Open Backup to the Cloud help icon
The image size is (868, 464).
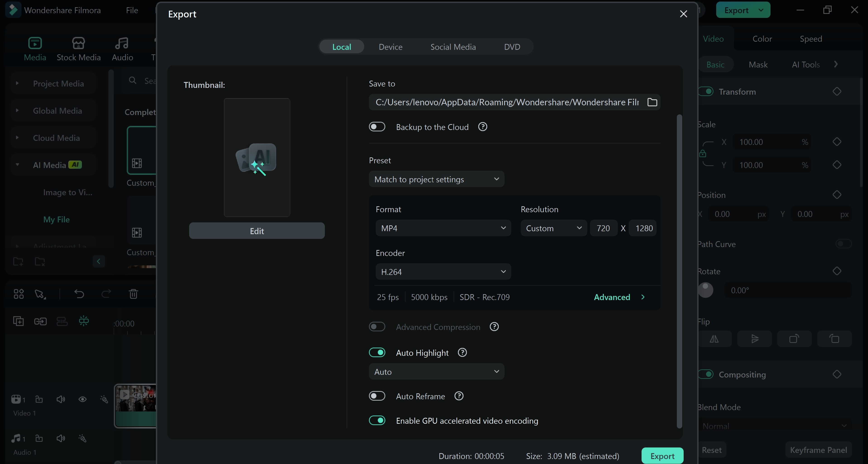click(x=483, y=127)
